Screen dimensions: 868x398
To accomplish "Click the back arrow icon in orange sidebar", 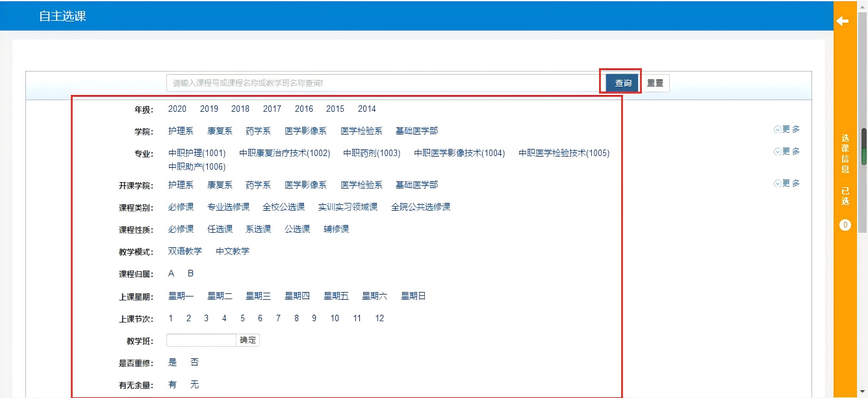I will click(x=842, y=21).
